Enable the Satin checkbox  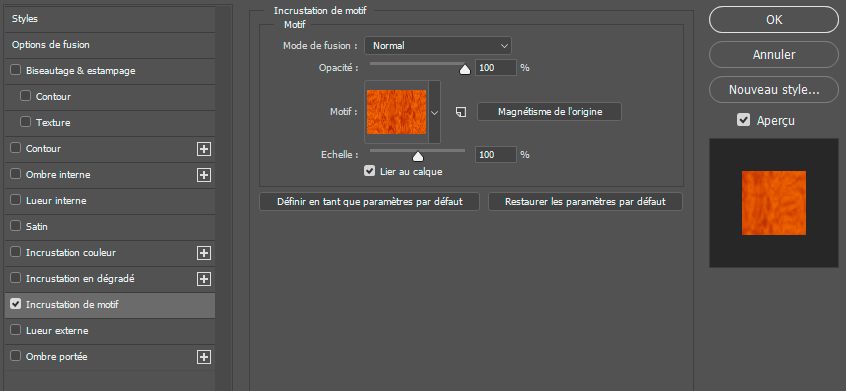pos(15,226)
